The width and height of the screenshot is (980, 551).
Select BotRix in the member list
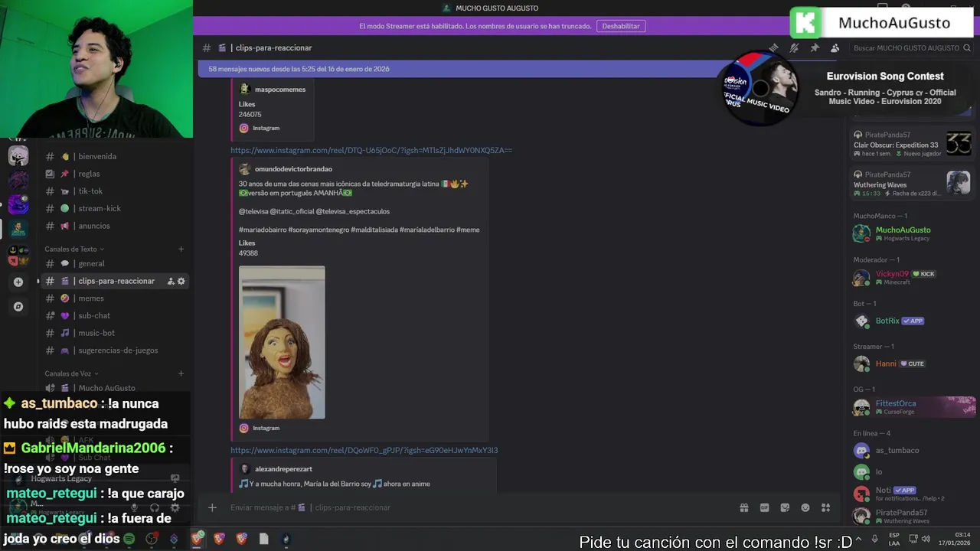coord(912,321)
